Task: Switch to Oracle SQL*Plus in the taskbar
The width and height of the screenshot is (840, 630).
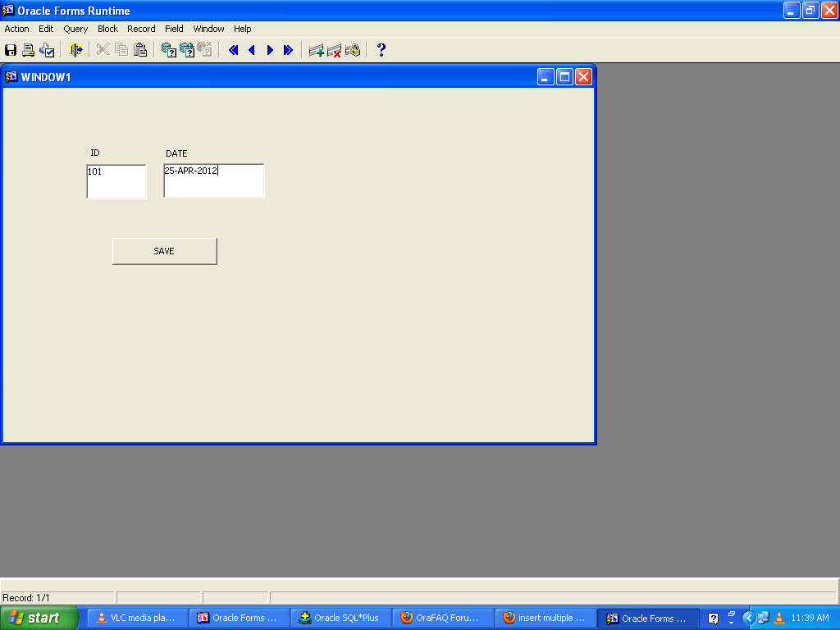Action: pos(340,619)
